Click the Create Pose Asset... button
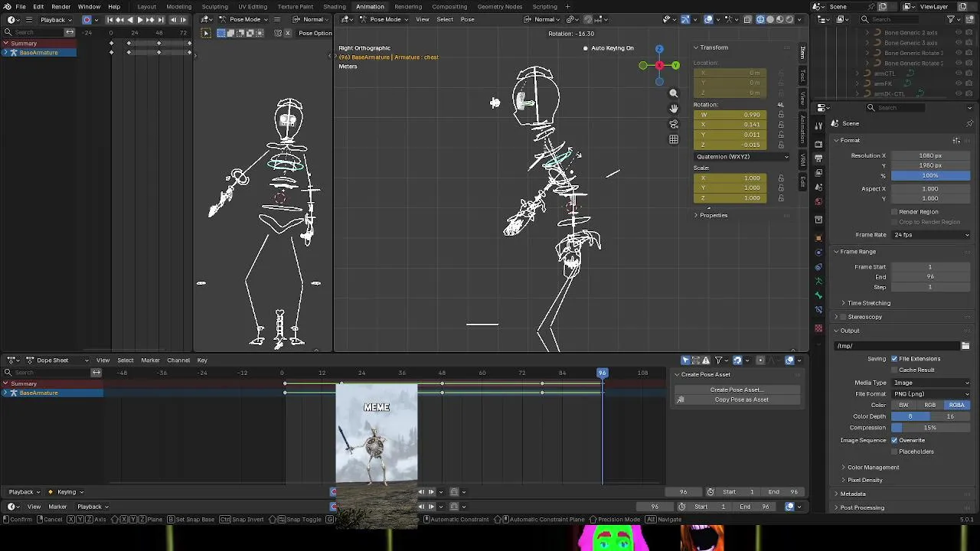 point(737,390)
